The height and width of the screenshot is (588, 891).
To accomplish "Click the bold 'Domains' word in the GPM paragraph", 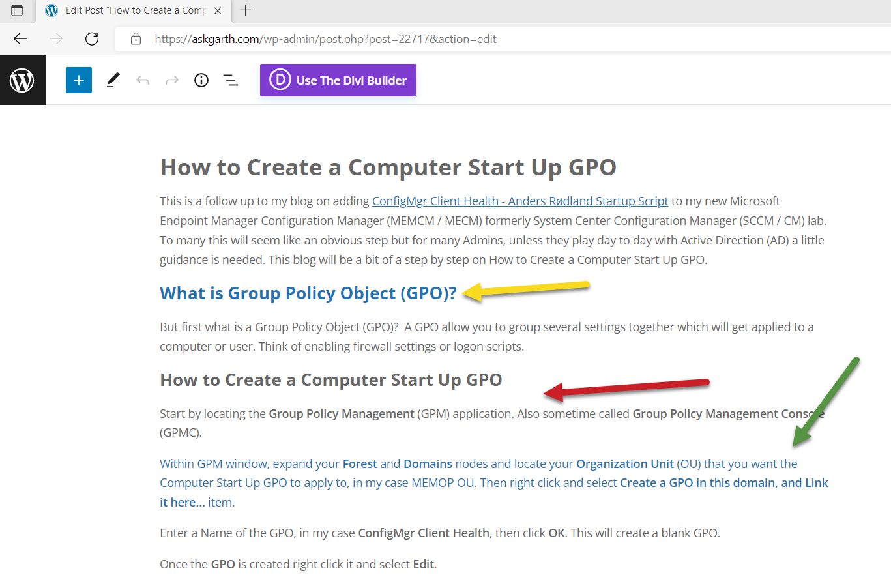I will 428,463.
